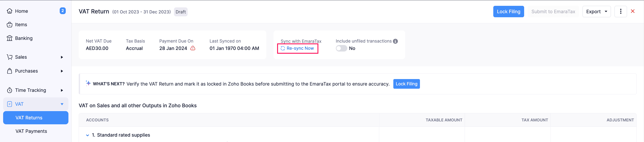Screen dimensions: 644x142
Task: Open VAT Payments in sidebar
Action: [31, 131]
